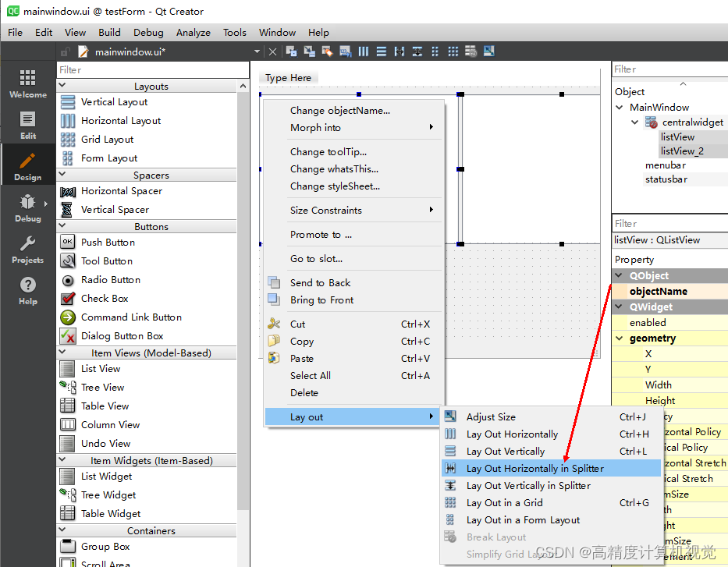The width and height of the screenshot is (728, 567).
Task: Click Type Here on form menubar
Action: 289,78
